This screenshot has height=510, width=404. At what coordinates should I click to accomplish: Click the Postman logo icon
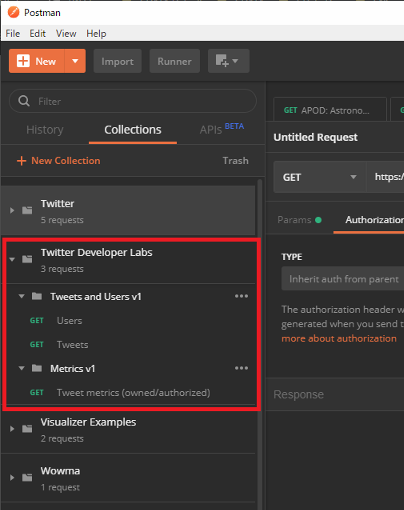pos(14,12)
